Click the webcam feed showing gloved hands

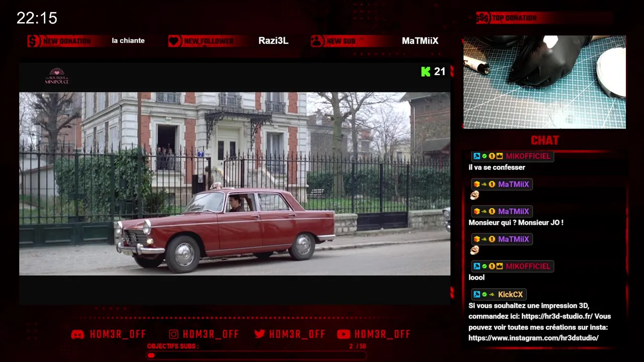(x=544, y=82)
